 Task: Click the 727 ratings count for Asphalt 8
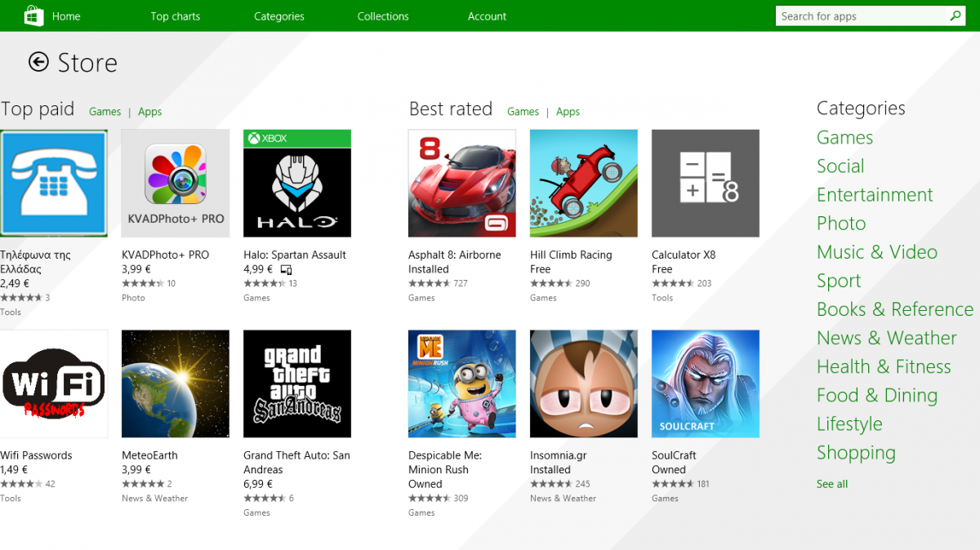(x=461, y=283)
